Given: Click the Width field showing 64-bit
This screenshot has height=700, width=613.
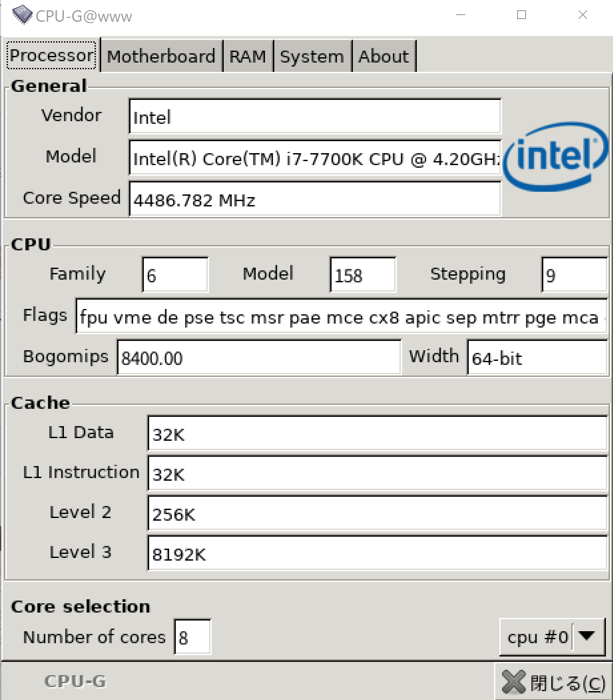Looking at the screenshot, I should (537, 357).
